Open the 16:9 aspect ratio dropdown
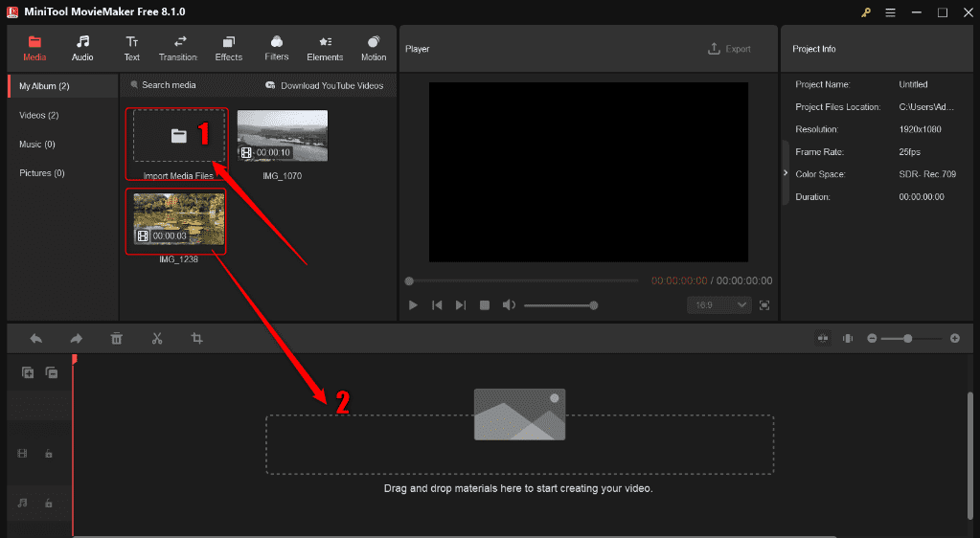Image resolution: width=980 pixels, height=538 pixels. click(x=718, y=305)
